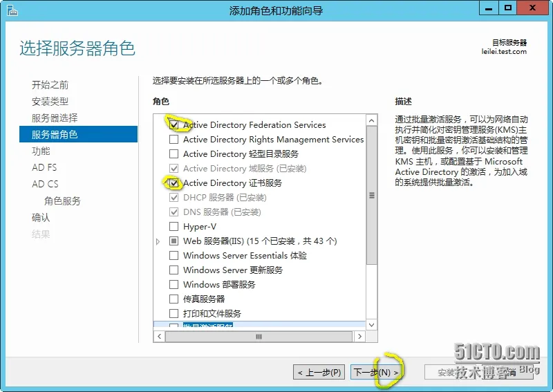
Task: Click 上一步(P) previous button
Action: 319,372
